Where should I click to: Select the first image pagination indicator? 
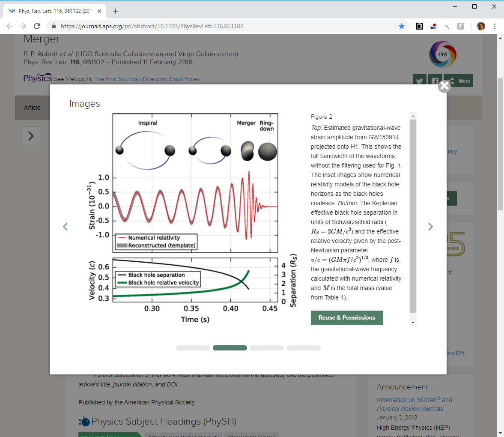[193, 348]
